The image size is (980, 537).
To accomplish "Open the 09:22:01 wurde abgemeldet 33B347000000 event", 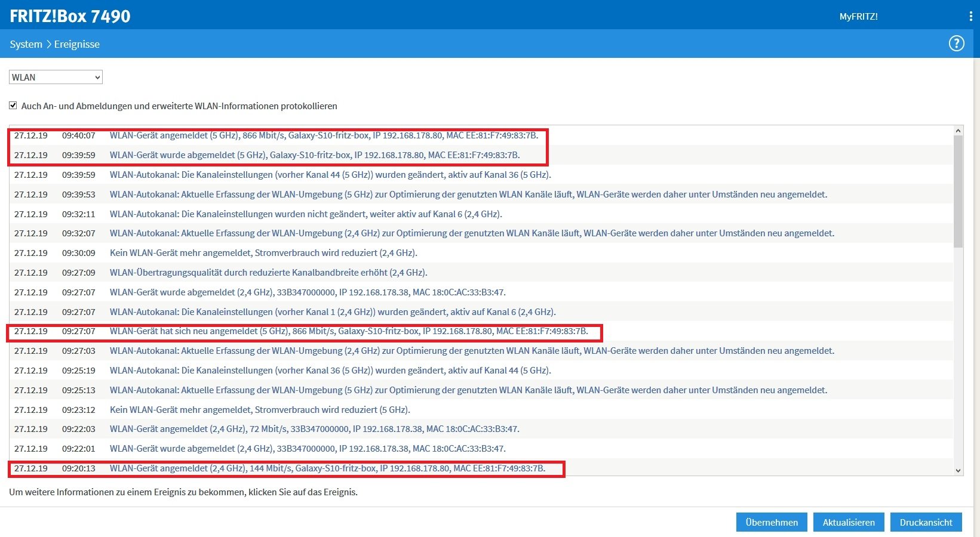I will (x=308, y=449).
